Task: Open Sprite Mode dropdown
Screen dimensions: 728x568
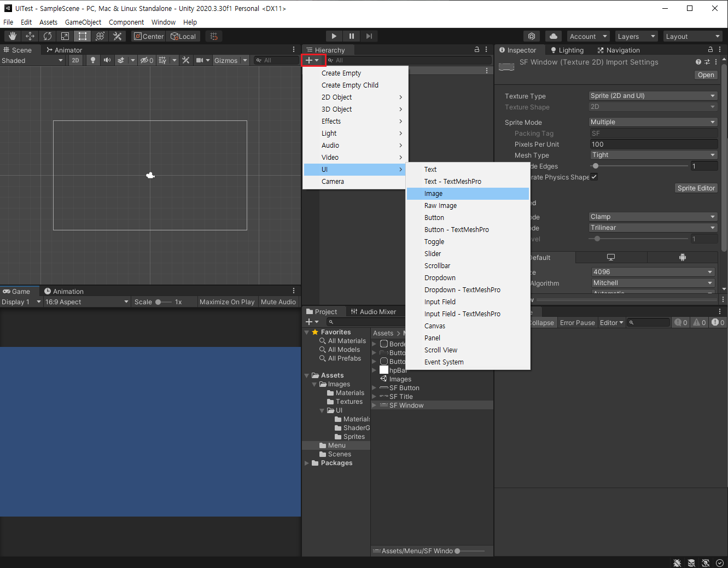Action: [653, 122]
